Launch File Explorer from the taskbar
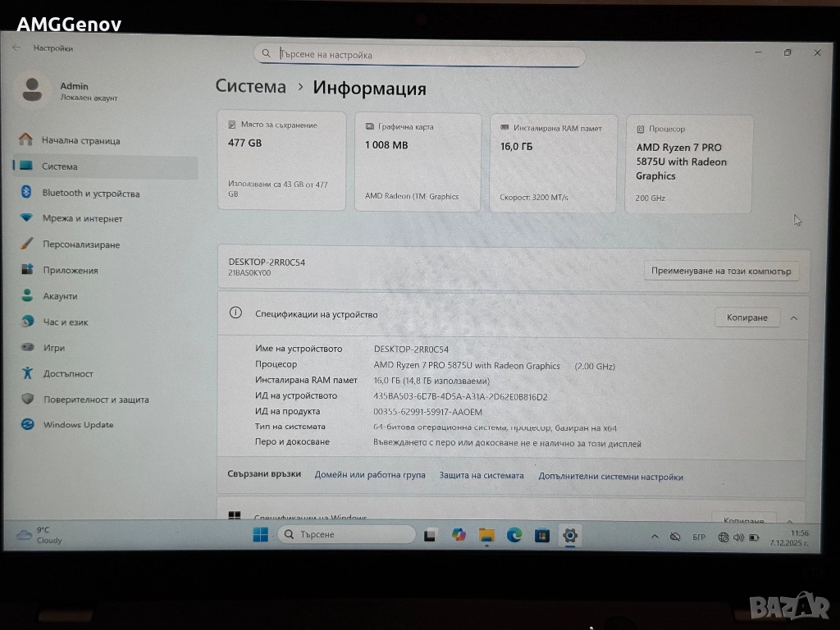The width and height of the screenshot is (840, 630). 486,536
